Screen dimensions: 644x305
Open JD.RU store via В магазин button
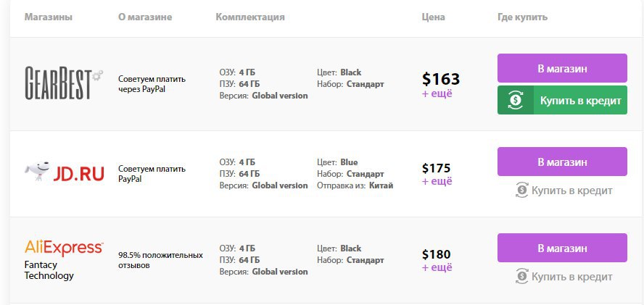pyautogui.click(x=562, y=162)
